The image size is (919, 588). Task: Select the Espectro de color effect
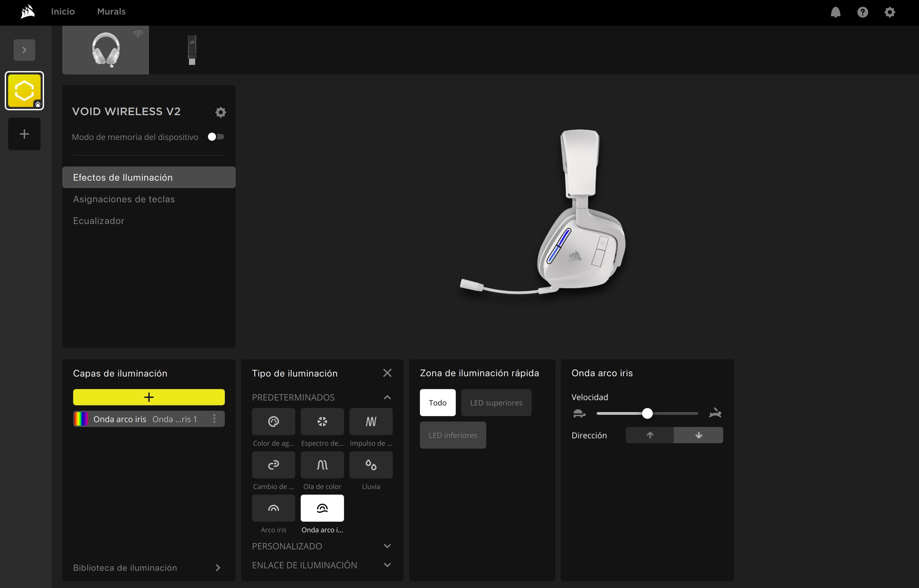pyautogui.click(x=322, y=422)
